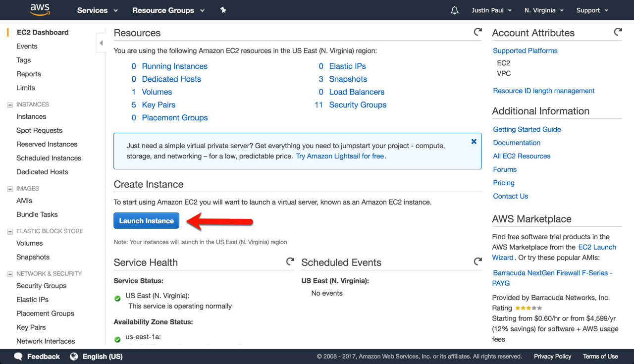634x364 pixels.
Task: Open AMIs in the sidebar
Action: [x=24, y=201]
